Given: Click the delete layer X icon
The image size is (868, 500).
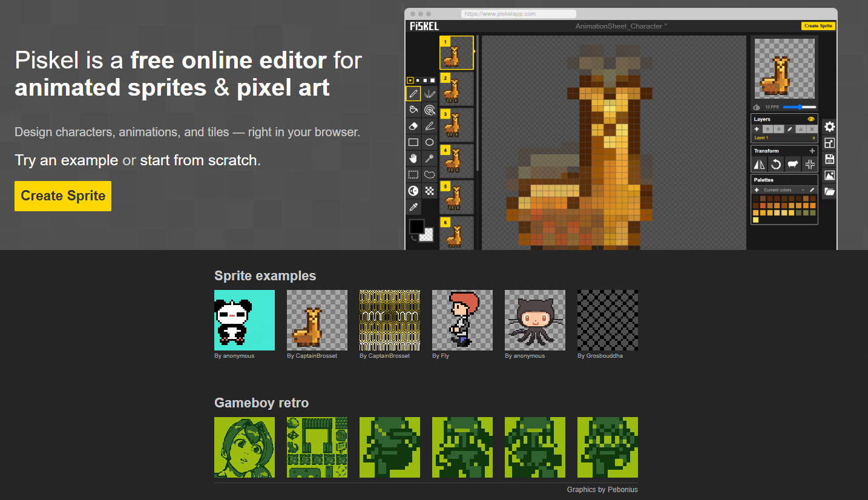Looking at the screenshot, I should pos(812,129).
